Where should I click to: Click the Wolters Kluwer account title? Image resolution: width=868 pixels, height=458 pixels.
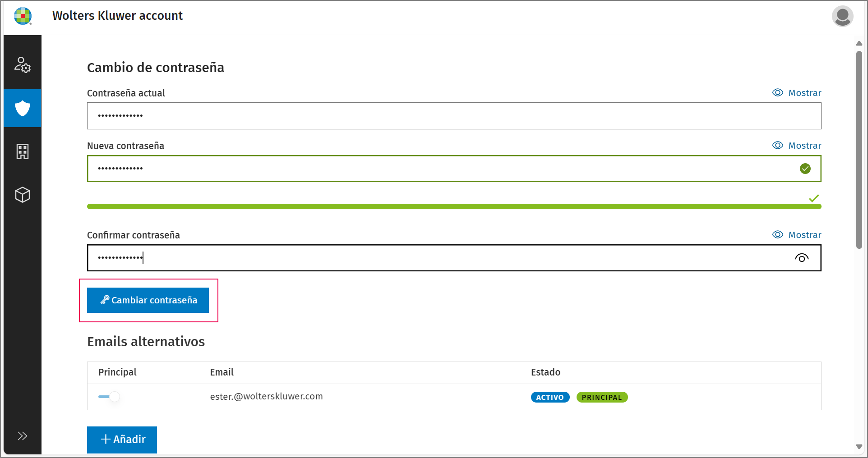pyautogui.click(x=117, y=16)
